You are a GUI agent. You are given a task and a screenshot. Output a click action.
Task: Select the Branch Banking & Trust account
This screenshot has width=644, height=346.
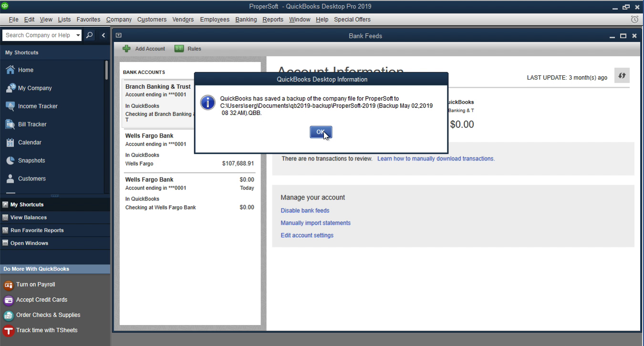pyautogui.click(x=159, y=103)
